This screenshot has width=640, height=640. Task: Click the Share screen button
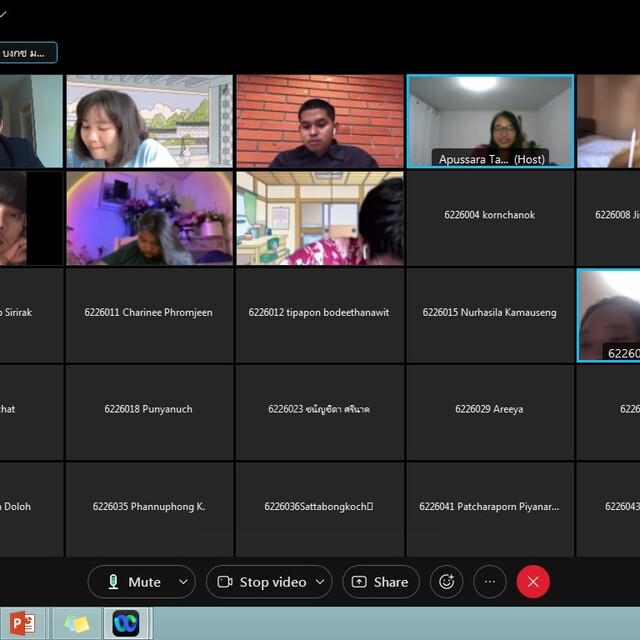(x=380, y=582)
